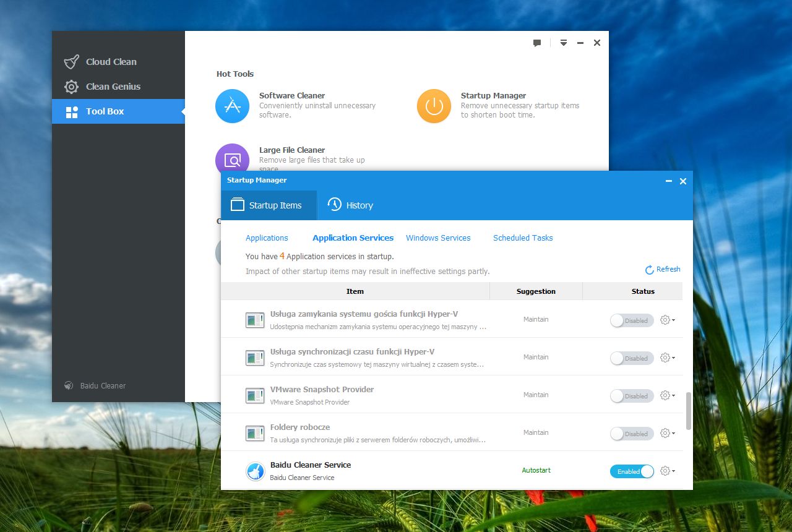Click the VMware Snapshot Provider row title

(322, 390)
